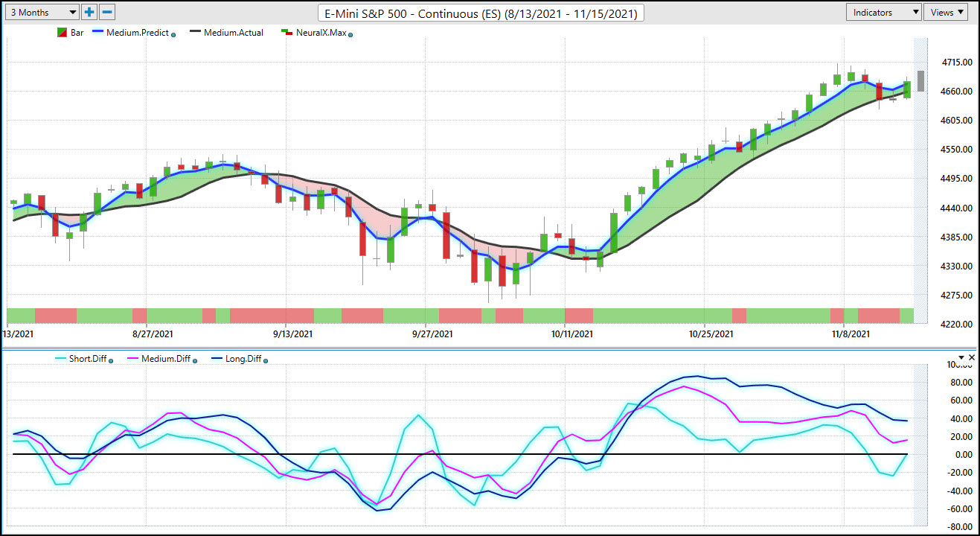This screenshot has width=980, height=536.
Task: Click the Bar legend color icon
Action: [x=63, y=33]
